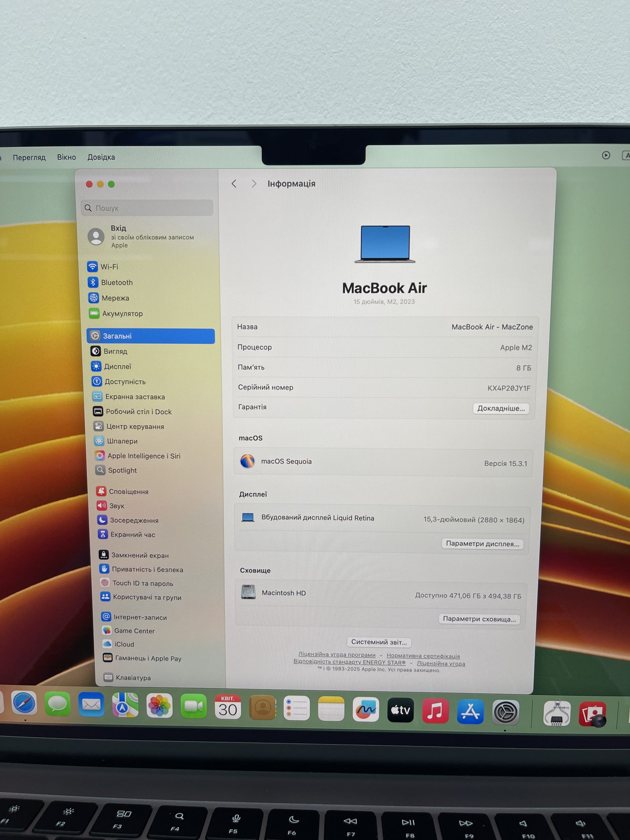Open Приватність і безпека settings
The height and width of the screenshot is (840, 630).
pos(141,569)
